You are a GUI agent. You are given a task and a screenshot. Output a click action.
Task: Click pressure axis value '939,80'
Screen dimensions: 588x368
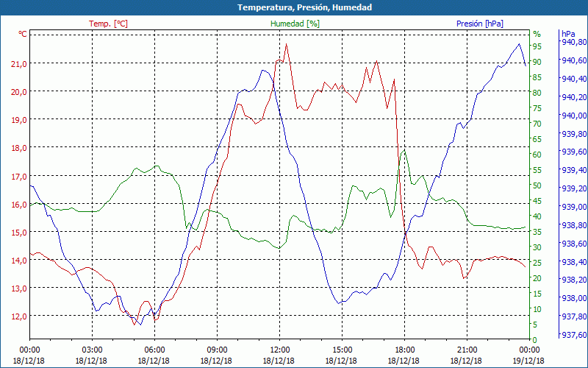click(x=575, y=134)
